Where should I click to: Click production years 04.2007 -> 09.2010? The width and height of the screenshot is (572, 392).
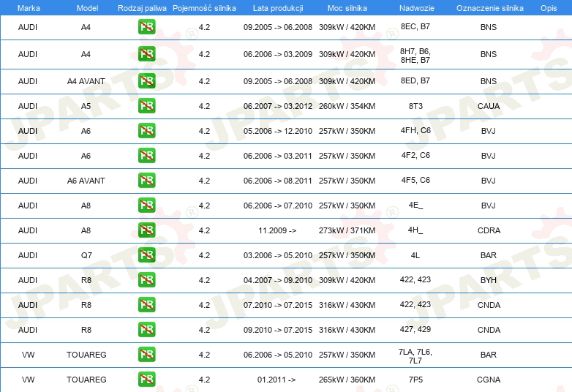278,280
